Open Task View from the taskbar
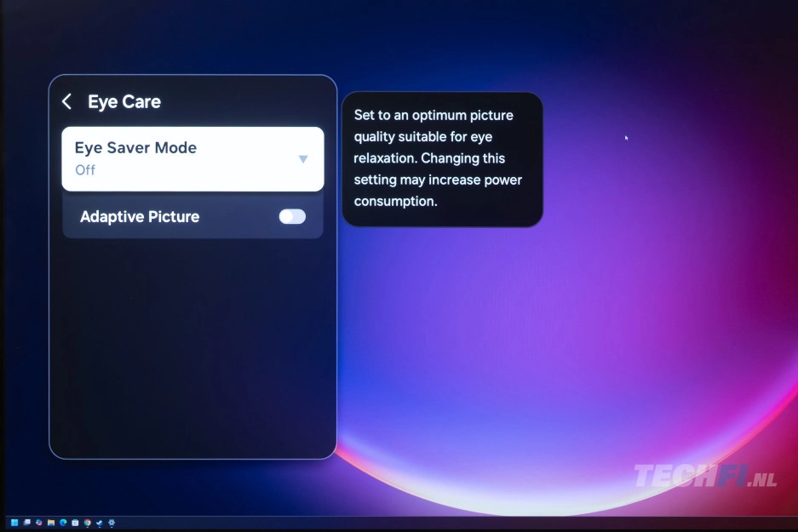This screenshot has width=798, height=532. click(x=27, y=523)
